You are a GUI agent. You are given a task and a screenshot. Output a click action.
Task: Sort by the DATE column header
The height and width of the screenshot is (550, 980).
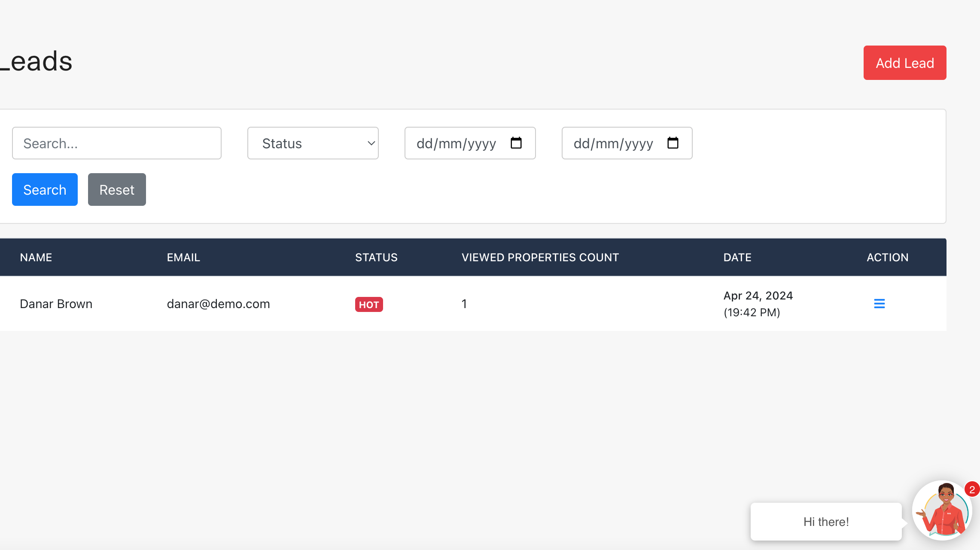(737, 257)
